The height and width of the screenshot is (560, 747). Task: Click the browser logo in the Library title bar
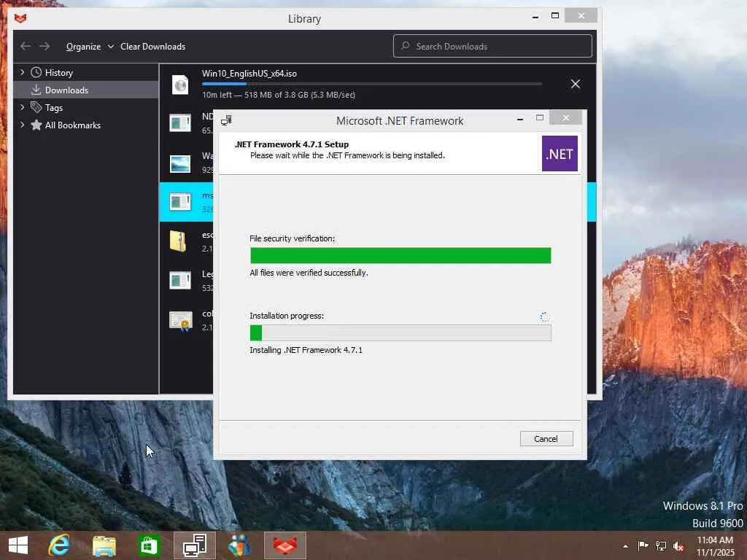tap(20, 18)
